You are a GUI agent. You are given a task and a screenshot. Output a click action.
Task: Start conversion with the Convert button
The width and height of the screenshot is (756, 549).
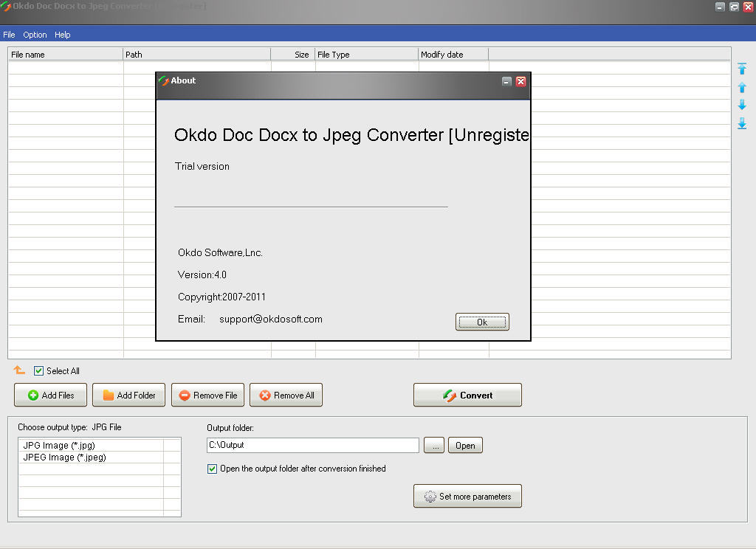click(467, 396)
